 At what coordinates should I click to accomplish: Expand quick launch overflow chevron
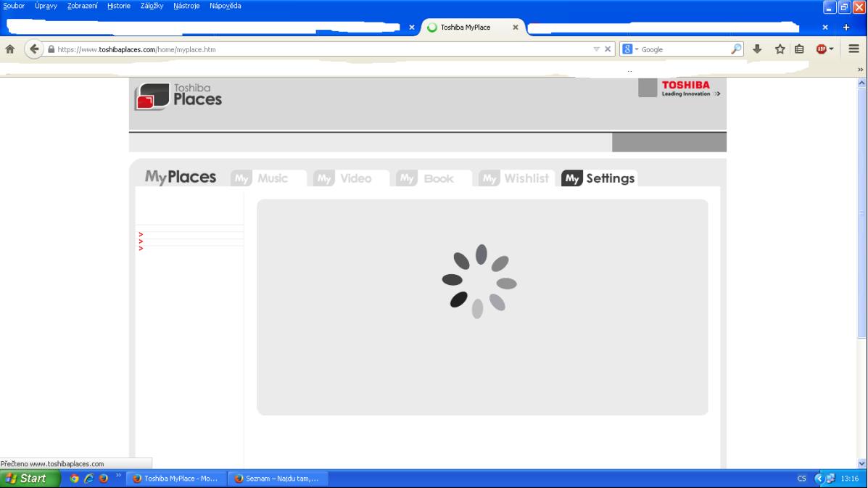(x=118, y=475)
